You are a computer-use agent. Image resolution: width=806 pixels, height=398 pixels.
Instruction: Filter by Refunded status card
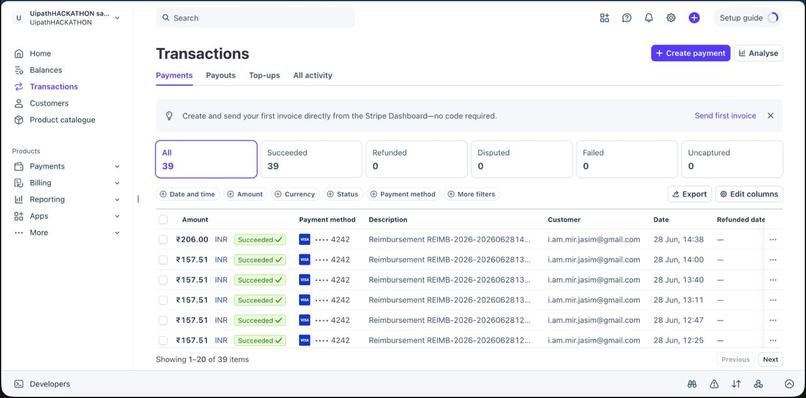[x=416, y=159]
